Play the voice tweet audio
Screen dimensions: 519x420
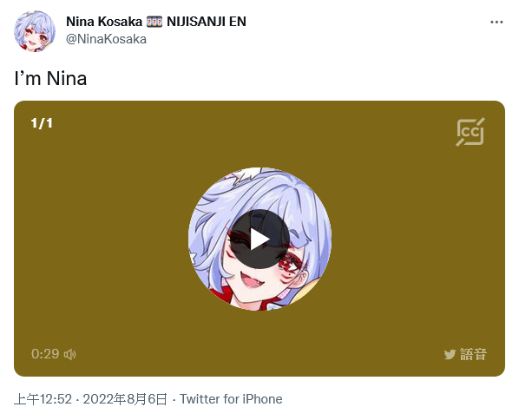259,239
